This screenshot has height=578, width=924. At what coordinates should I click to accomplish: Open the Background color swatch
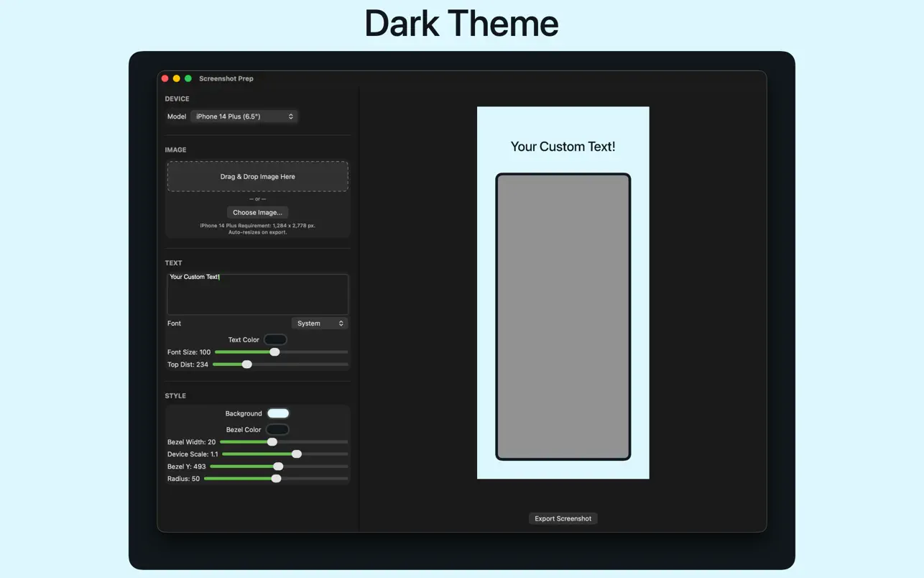click(278, 413)
